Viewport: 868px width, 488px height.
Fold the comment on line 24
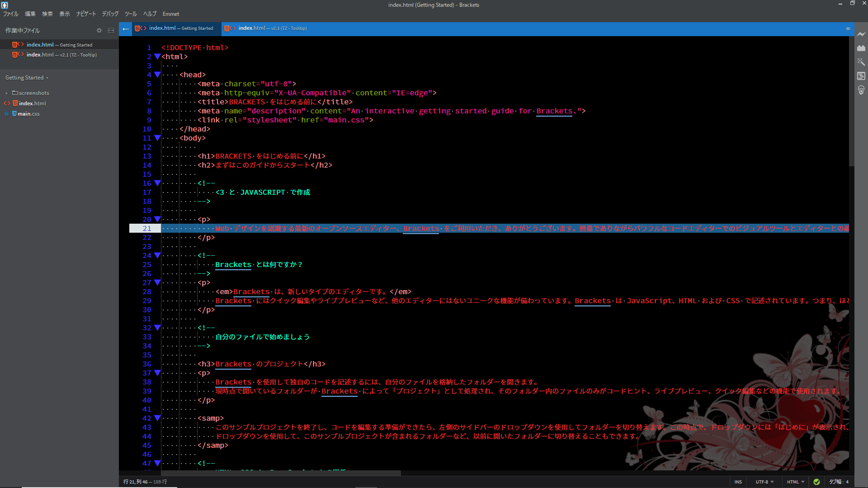(x=157, y=255)
